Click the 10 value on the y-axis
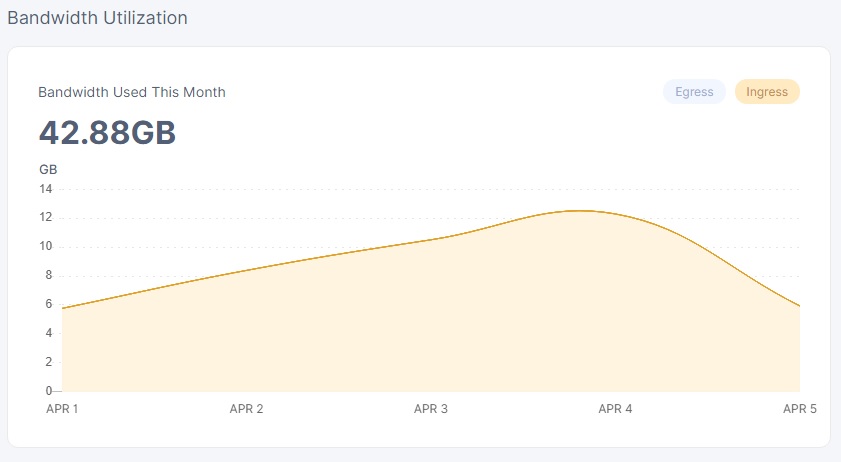This screenshot has width=841, height=462. click(46, 246)
